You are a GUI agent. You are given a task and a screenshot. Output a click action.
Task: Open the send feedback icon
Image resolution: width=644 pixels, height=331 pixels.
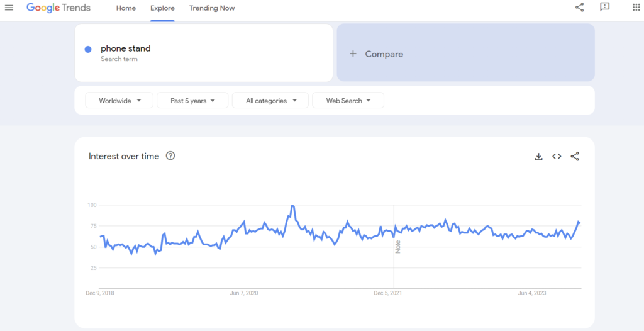coord(604,8)
